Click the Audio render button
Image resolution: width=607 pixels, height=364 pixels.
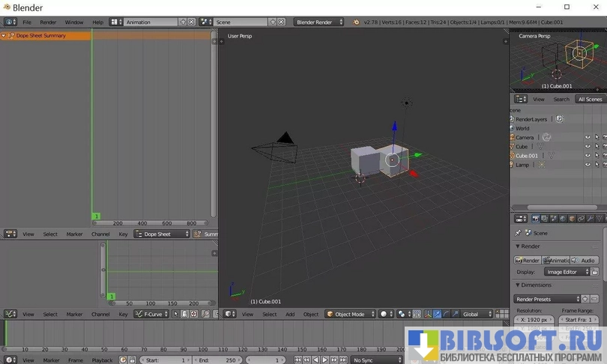(585, 261)
